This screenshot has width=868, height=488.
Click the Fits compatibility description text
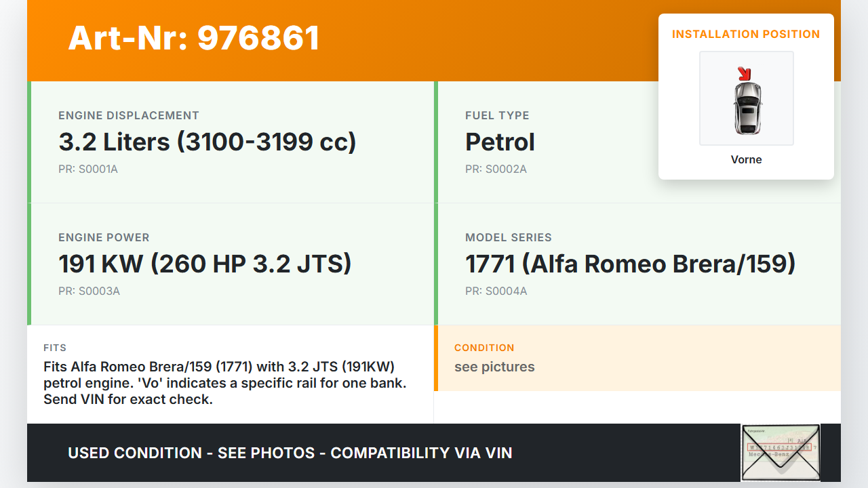click(x=224, y=383)
